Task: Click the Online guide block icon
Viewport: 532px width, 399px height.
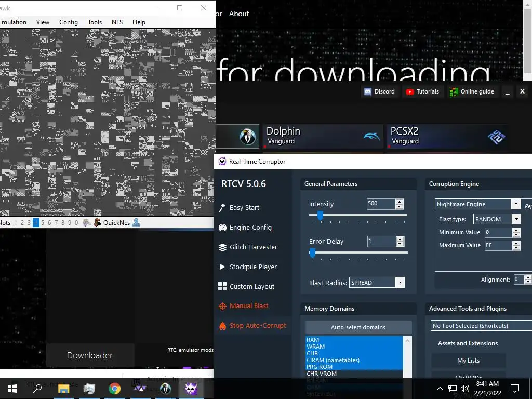Action: coord(454,91)
